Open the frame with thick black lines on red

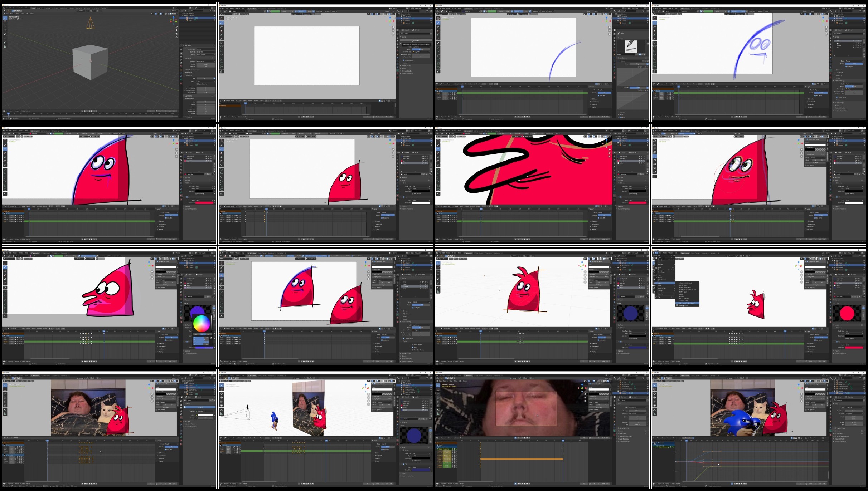[x=542, y=185]
